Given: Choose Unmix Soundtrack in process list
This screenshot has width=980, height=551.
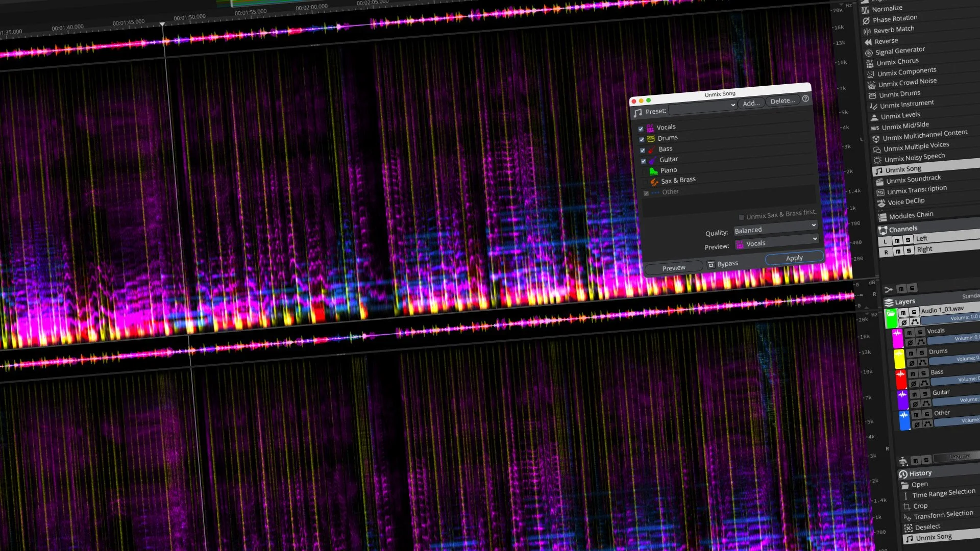Looking at the screenshot, I should [913, 179].
